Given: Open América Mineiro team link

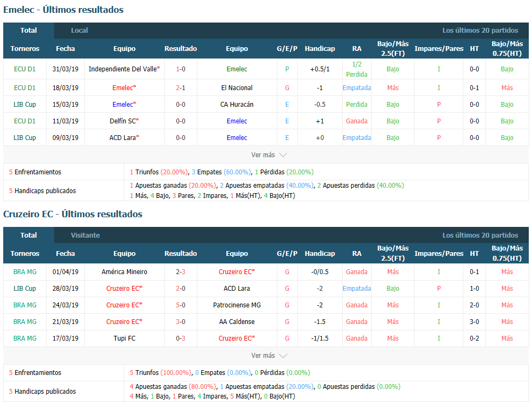Looking at the screenshot, I should coord(124,271).
